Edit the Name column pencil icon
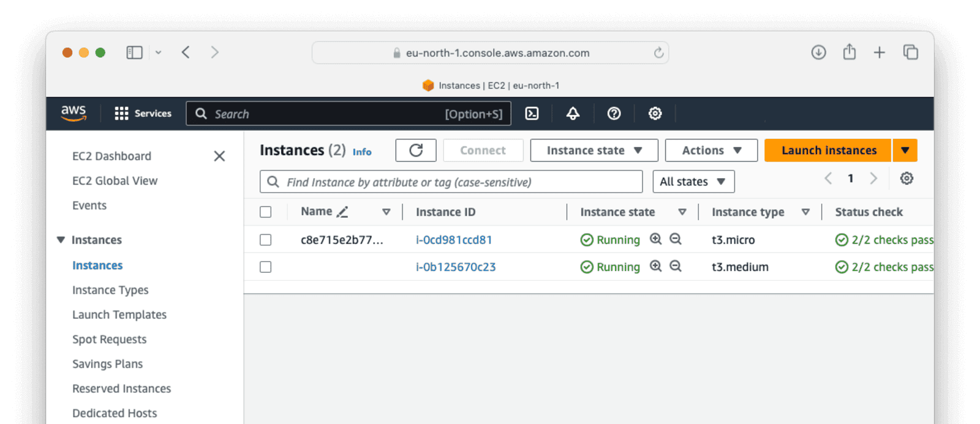Screen dimensions: 980x424 pos(342,212)
